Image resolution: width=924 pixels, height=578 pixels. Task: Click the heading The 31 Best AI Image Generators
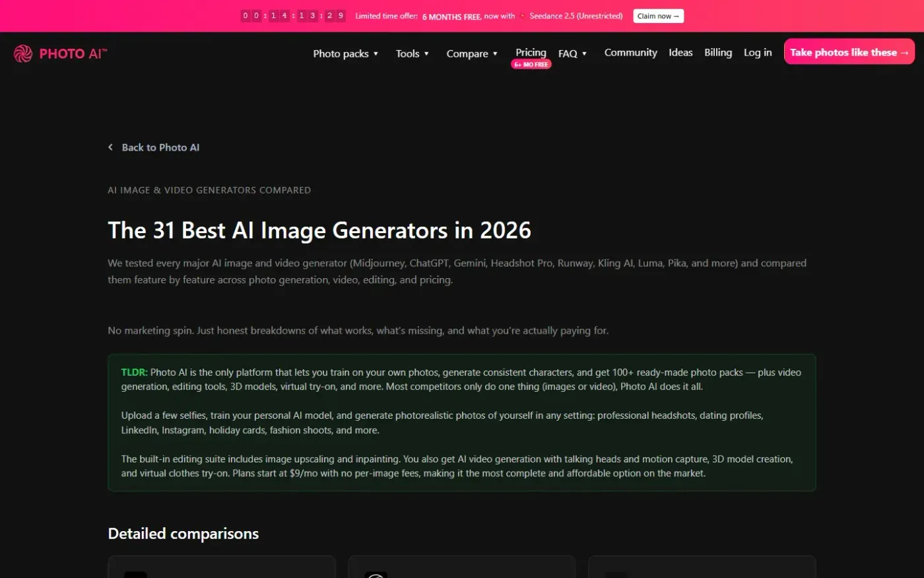(x=319, y=230)
